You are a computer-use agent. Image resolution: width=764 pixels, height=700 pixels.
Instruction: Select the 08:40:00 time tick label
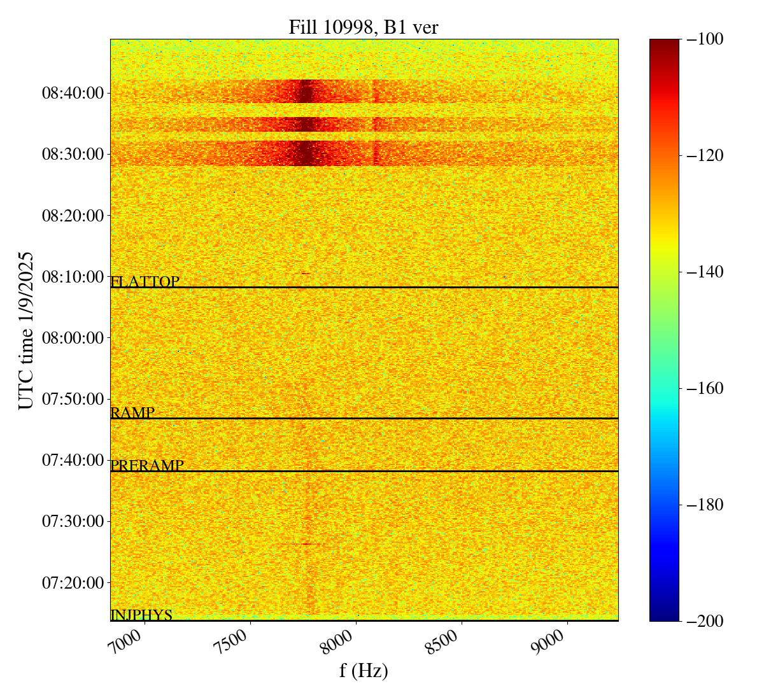tap(73, 94)
